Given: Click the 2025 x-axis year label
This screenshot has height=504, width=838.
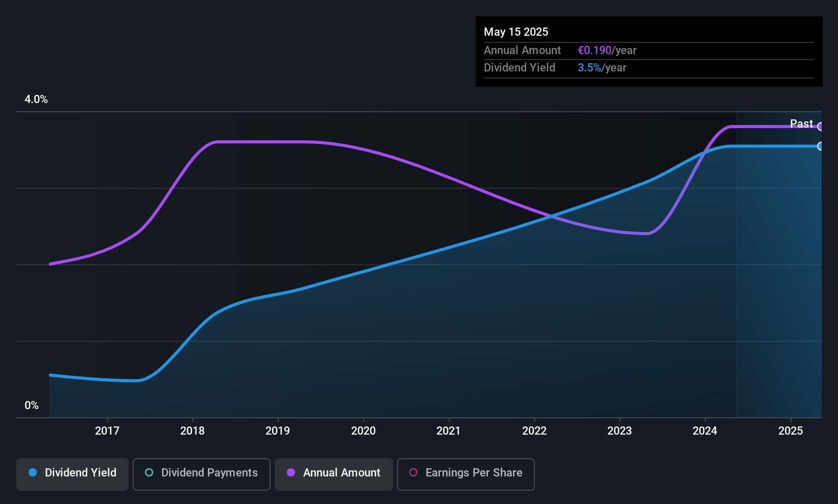Looking at the screenshot, I should pyautogui.click(x=791, y=431).
